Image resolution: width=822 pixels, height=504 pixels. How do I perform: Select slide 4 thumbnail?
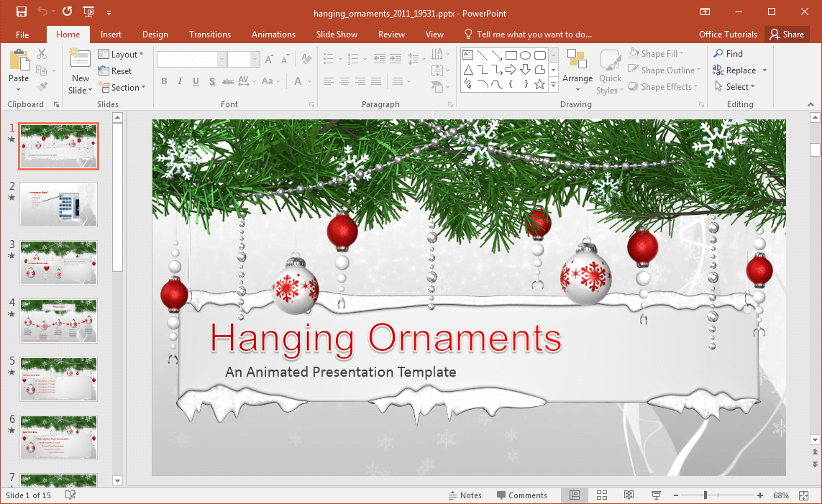tap(58, 321)
